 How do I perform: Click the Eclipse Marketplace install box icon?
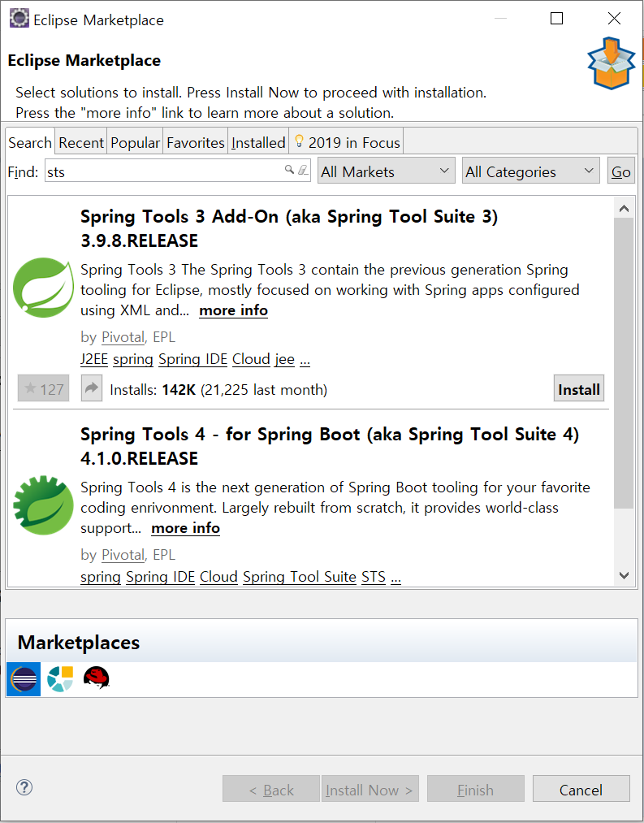611,63
